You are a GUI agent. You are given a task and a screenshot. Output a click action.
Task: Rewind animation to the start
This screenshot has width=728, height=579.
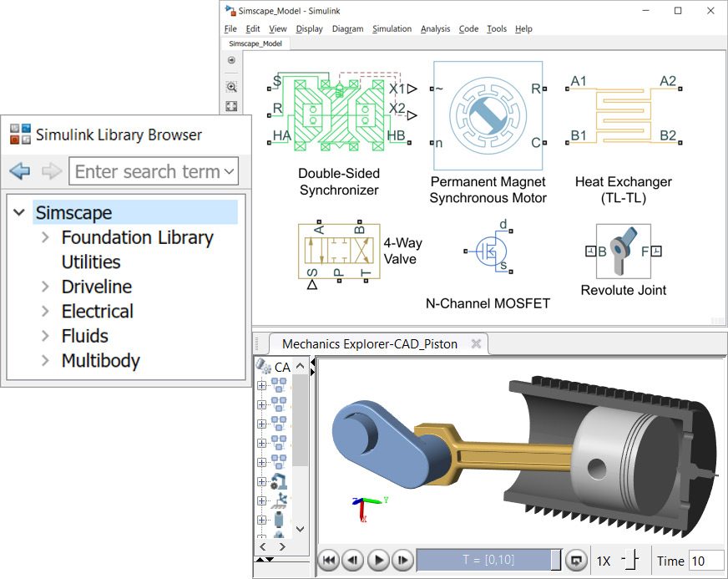329,560
